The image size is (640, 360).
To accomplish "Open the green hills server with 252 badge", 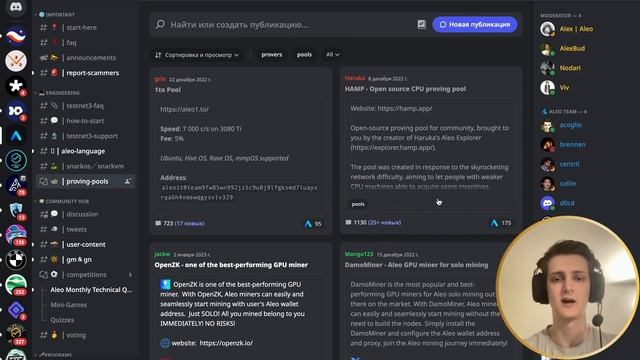I will tap(16, 284).
